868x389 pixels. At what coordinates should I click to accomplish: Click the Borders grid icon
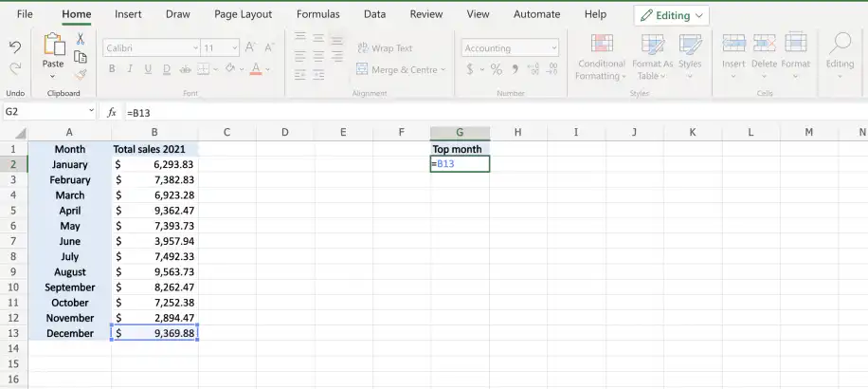(203, 69)
